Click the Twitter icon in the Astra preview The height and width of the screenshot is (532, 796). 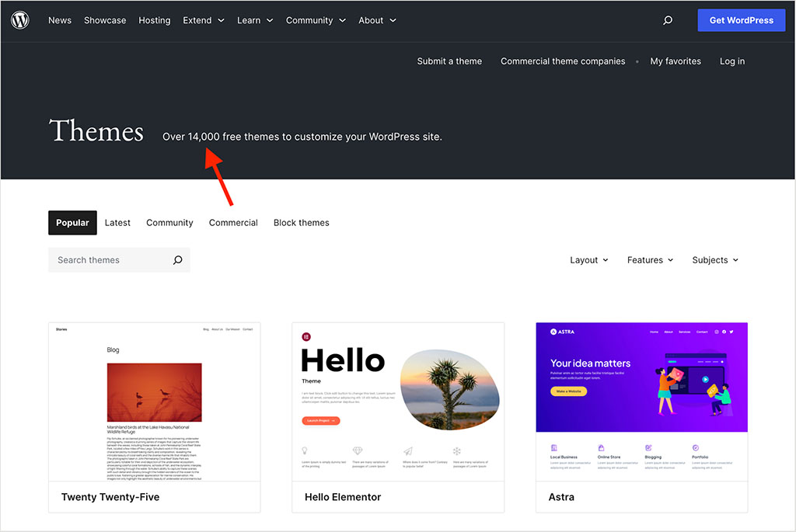pyautogui.click(x=731, y=332)
